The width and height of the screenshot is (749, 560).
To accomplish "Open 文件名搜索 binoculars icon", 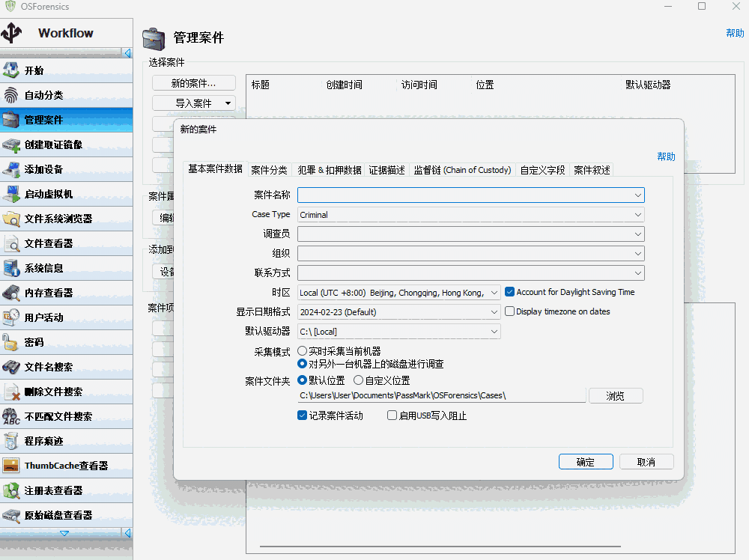I will pos(11,367).
